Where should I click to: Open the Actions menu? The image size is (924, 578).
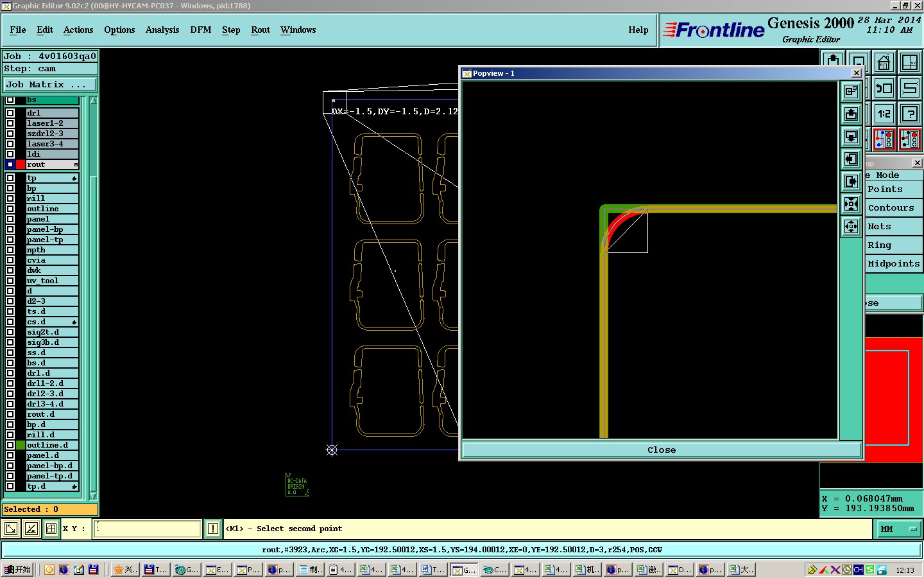point(78,30)
